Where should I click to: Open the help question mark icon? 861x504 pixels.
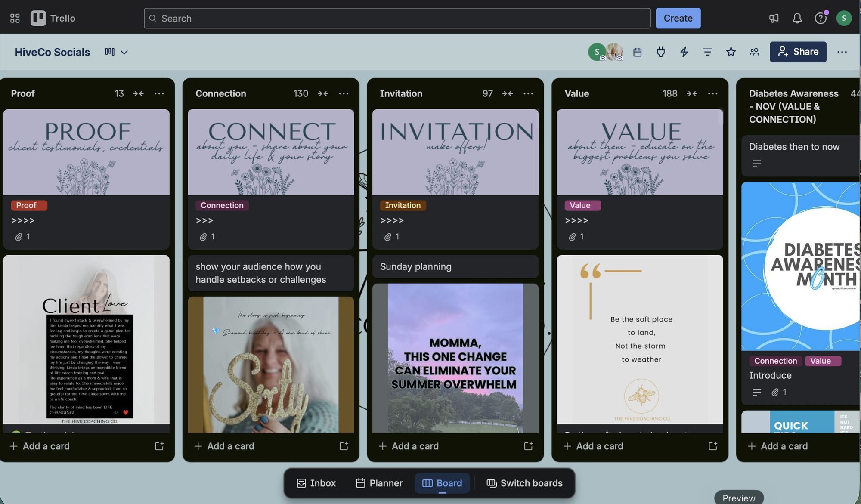point(820,18)
